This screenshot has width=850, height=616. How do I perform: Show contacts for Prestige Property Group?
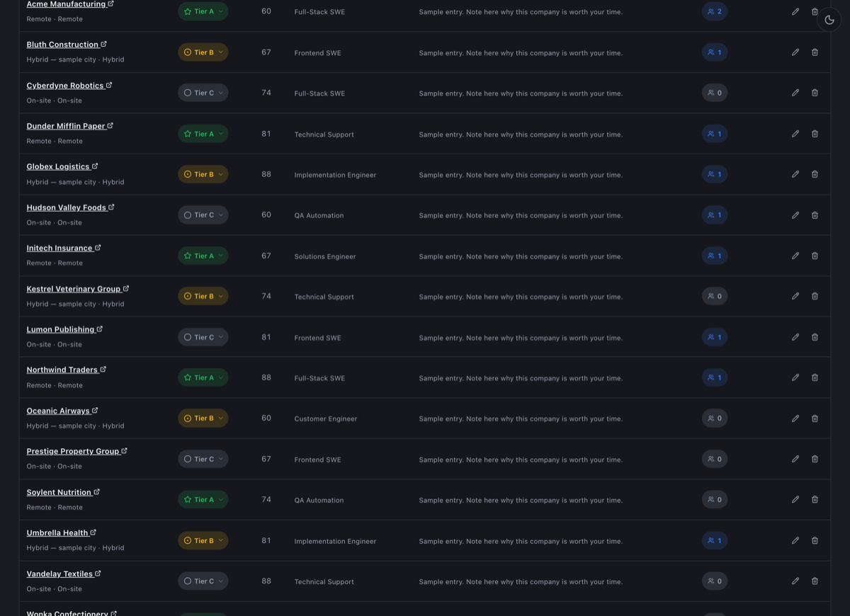[x=715, y=459]
